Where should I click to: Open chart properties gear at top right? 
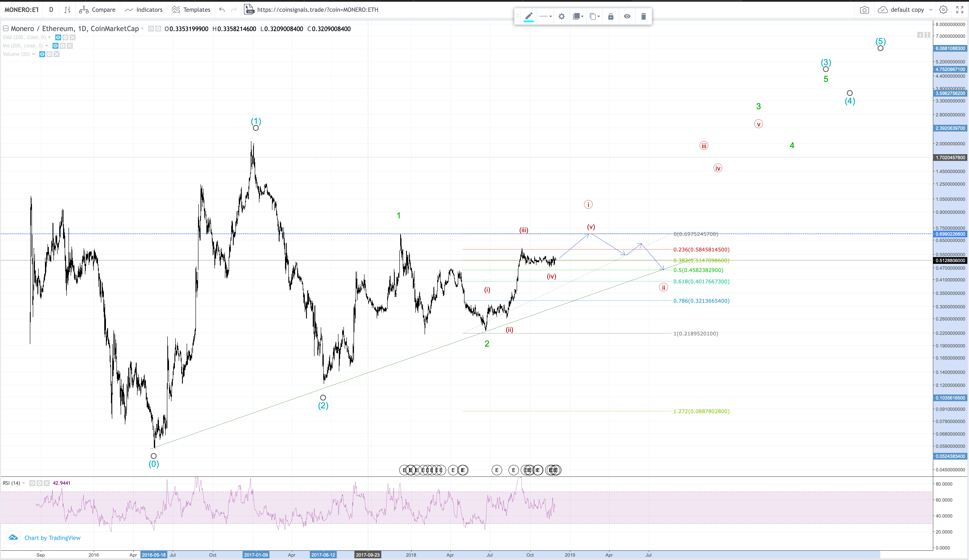(x=943, y=10)
